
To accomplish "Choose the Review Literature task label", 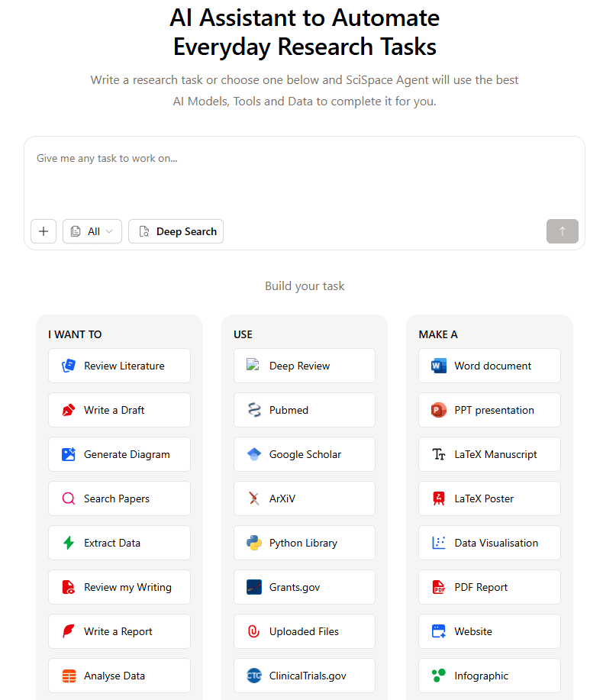I will [x=124, y=366].
